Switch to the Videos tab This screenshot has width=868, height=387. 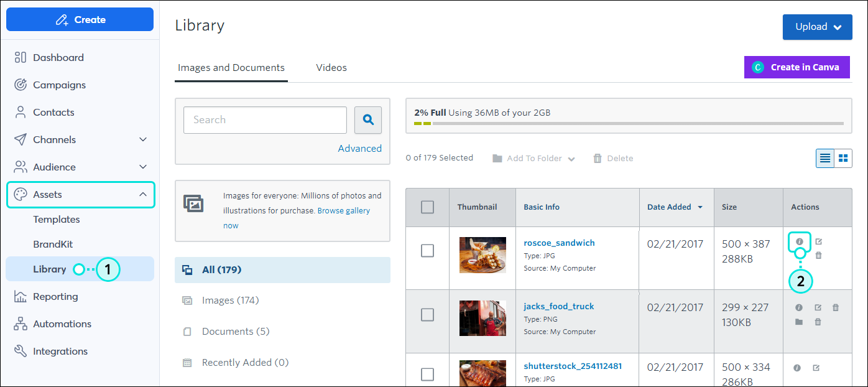(331, 68)
